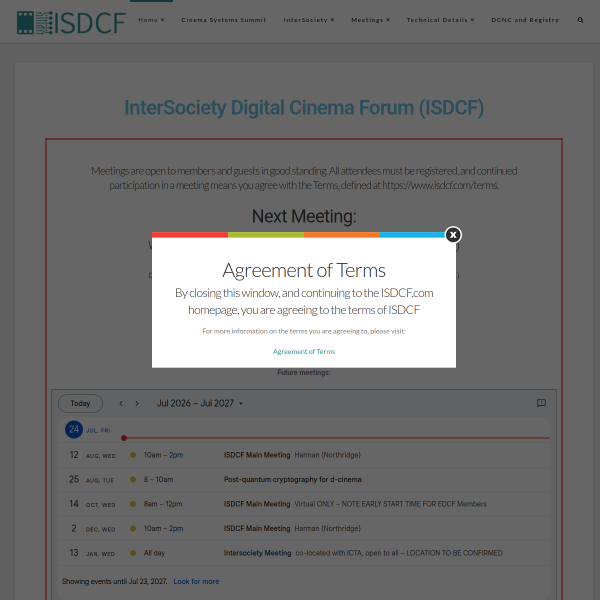Image resolution: width=600 pixels, height=600 pixels.
Task: Click the calendar feedback icon
Action: 541,403
